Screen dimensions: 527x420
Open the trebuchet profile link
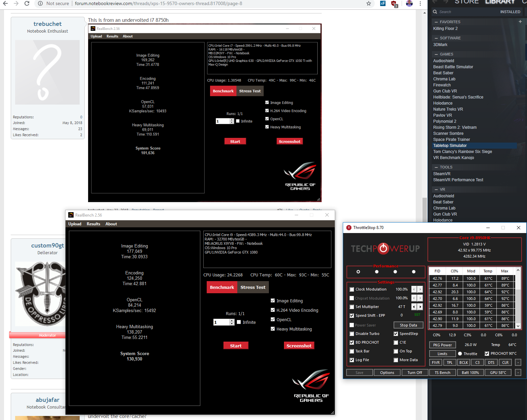(x=47, y=24)
